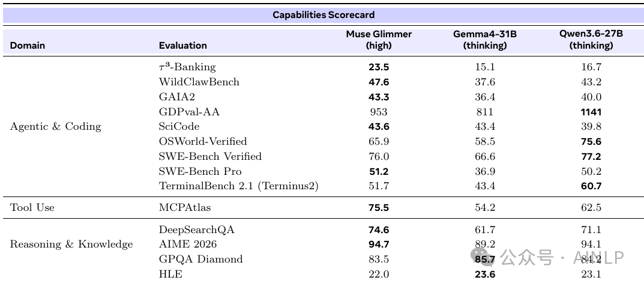Click the GDPval-AA evaluation name

click(x=189, y=112)
